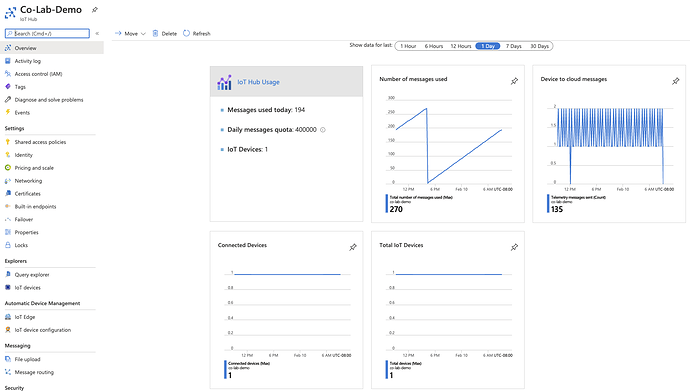This screenshot has height=391, width=690.
Task: Collapse the sidebar with the double chevron
Action: 97,33
